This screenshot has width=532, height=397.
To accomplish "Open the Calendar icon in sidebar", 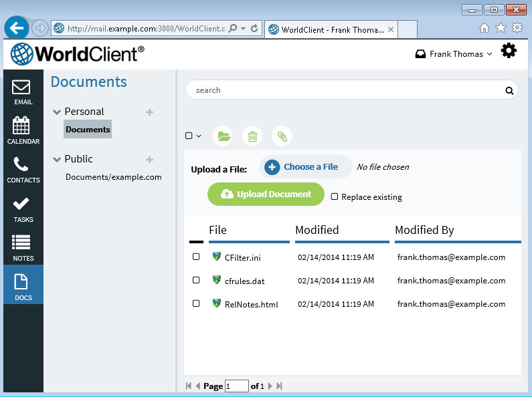I will [x=22, y=131].
